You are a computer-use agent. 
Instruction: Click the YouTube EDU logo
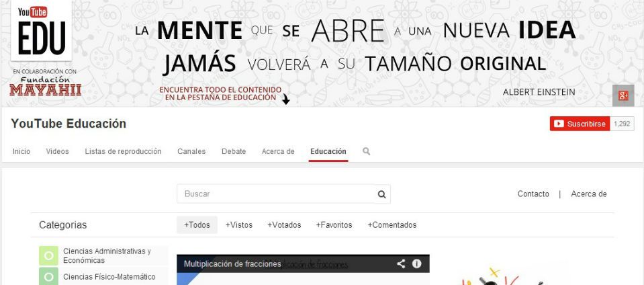[x=41, y=31]
